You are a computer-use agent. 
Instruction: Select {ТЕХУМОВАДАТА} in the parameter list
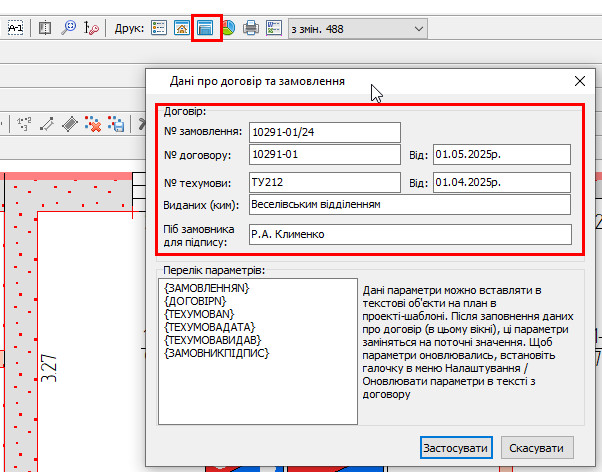[210, 327]
